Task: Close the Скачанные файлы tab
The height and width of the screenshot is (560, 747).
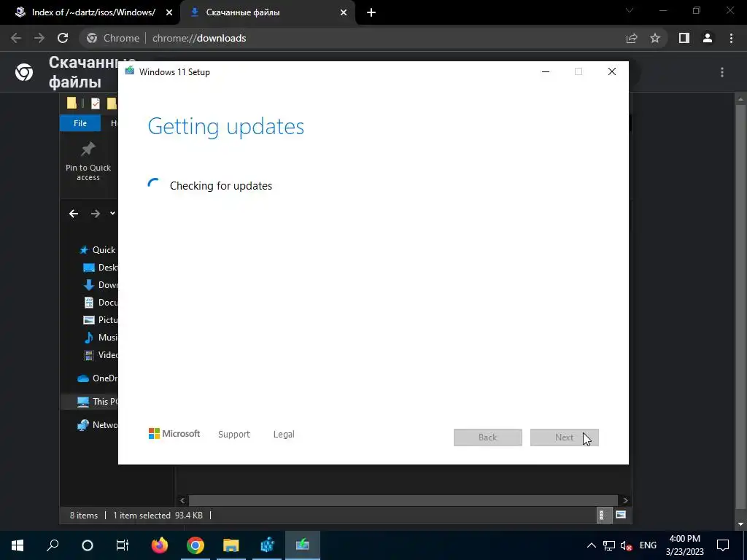Action: [344, 12]
